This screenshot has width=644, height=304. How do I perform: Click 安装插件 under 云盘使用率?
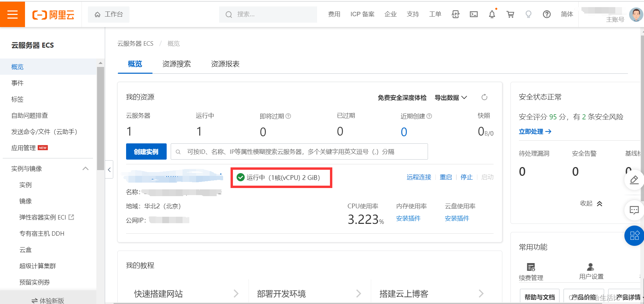point(457,218)
